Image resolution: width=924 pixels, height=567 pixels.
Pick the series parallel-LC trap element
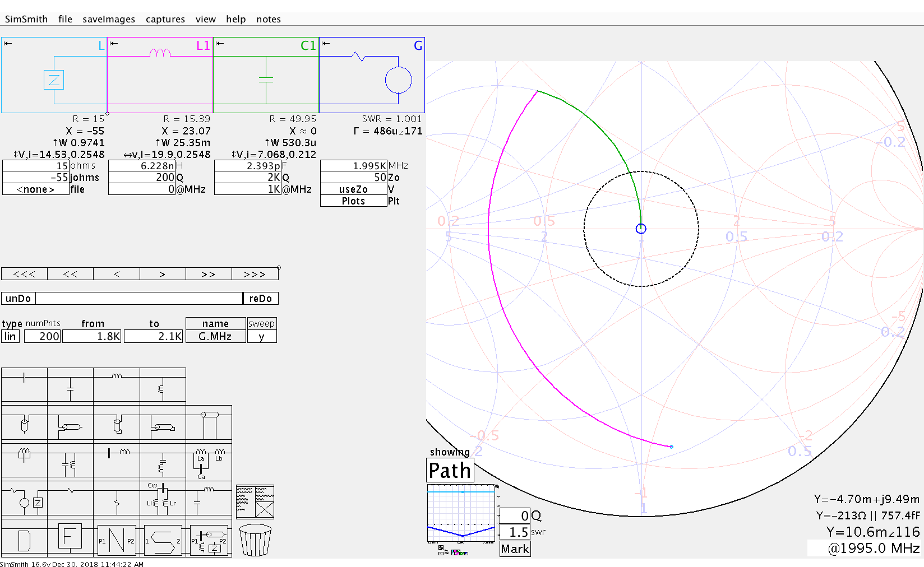click(x=24, y=461)
